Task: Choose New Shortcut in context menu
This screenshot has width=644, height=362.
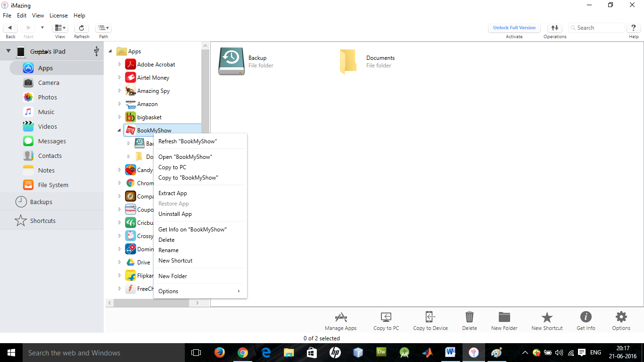Action: pos(200,261)
